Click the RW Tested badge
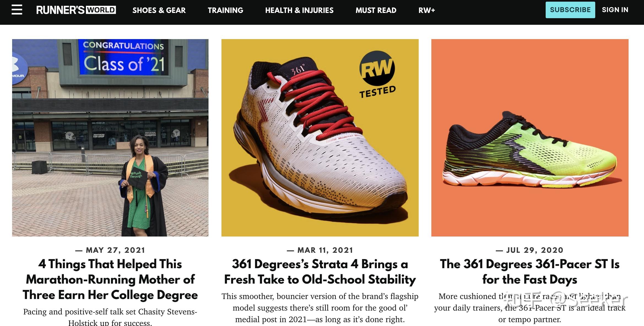 point(377,75)
